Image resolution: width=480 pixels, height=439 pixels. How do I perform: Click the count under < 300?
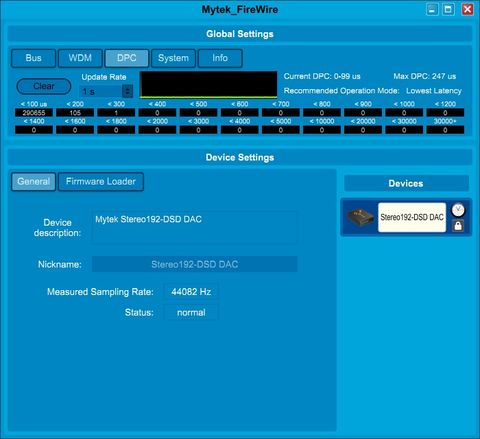tap(116, 113)
